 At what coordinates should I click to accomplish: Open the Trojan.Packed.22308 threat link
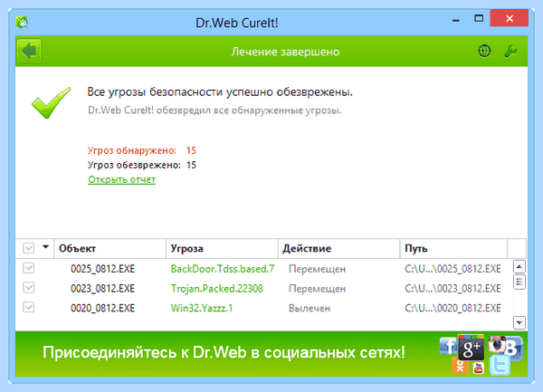[217, 289]
